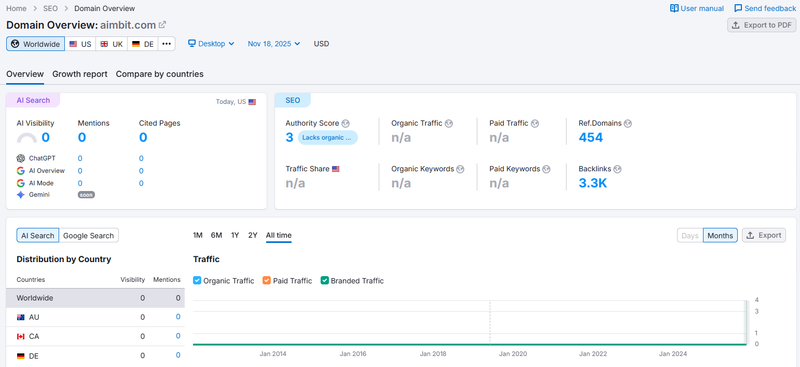Click the Ref.Domains info icon
This screenshot has height=367, width=800.
coord(628,123)
